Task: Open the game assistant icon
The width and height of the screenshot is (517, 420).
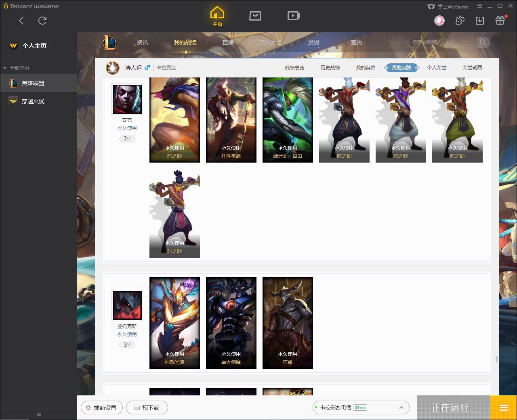Action: click(460, 20)
